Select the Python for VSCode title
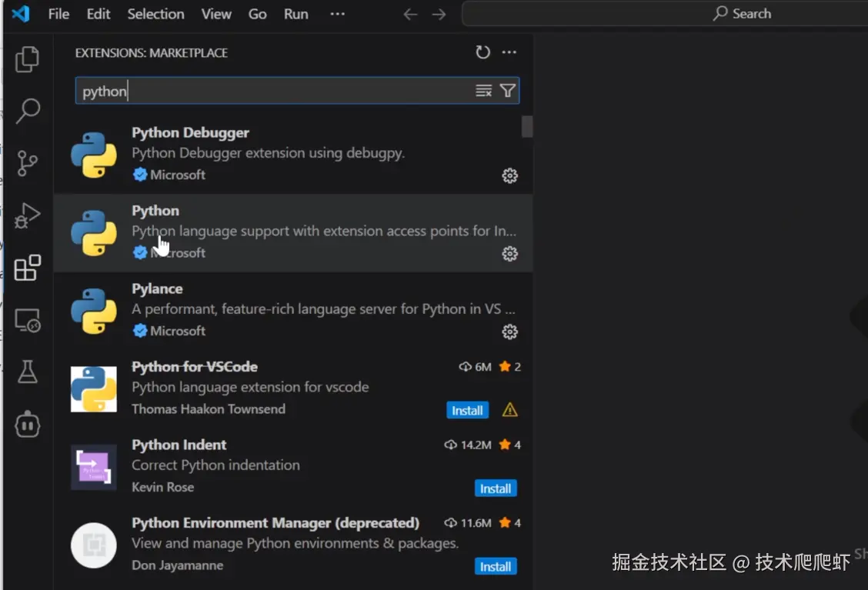868x590 pixels. pos(195,367)
